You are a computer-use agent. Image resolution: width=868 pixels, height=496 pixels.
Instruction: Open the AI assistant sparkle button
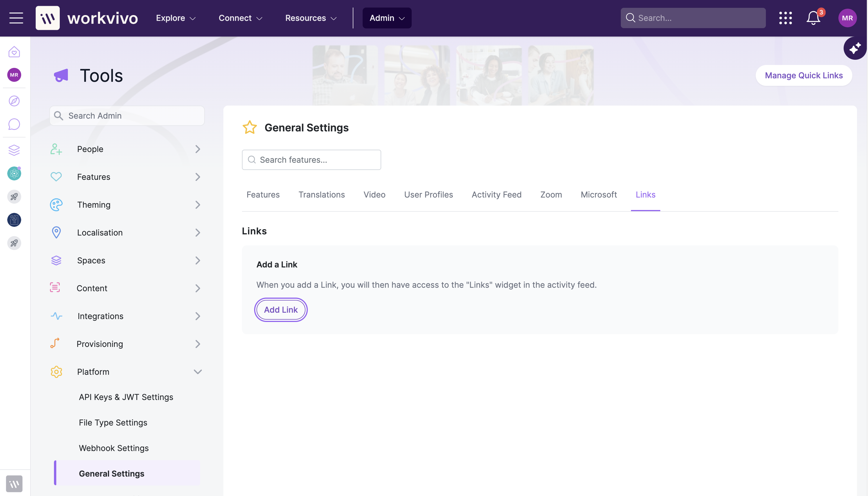(855, 48)
